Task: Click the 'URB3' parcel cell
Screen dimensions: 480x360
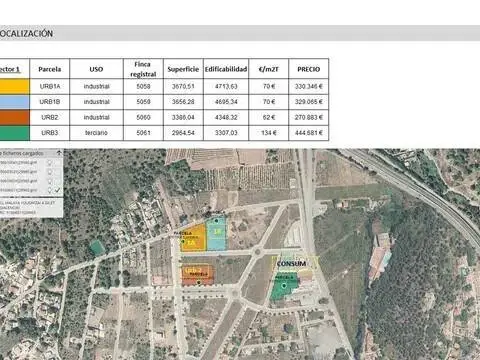Action: (50, 133)
